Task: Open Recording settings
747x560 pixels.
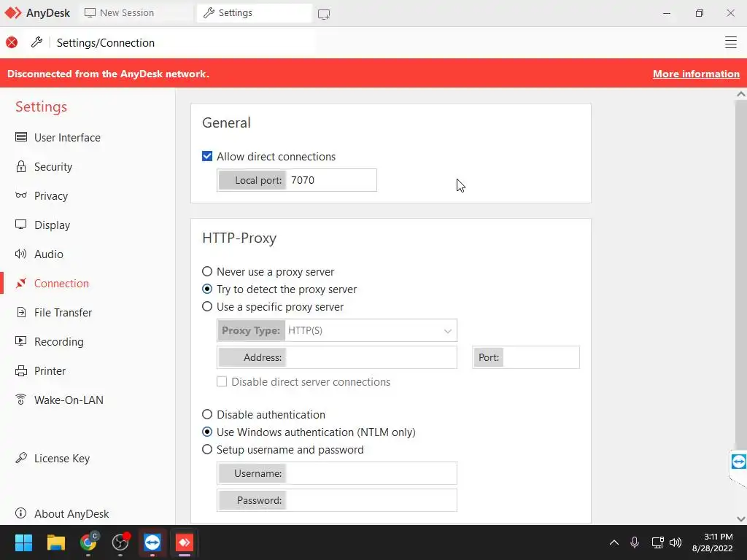Action: pyautogui.click(x=58, y=342)
